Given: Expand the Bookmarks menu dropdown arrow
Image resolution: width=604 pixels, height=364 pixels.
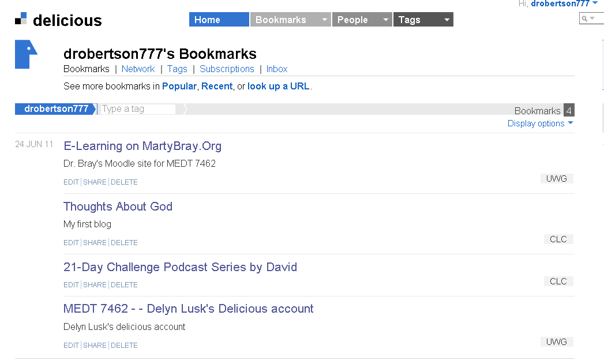Looking at the screenshot, I should click(325, 20).
